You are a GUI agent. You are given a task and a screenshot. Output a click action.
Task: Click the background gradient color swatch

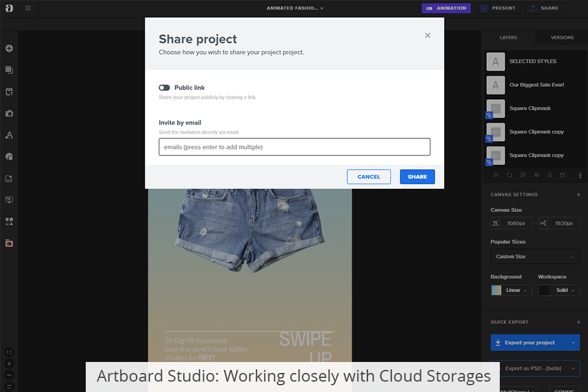(x=496, y=290)
